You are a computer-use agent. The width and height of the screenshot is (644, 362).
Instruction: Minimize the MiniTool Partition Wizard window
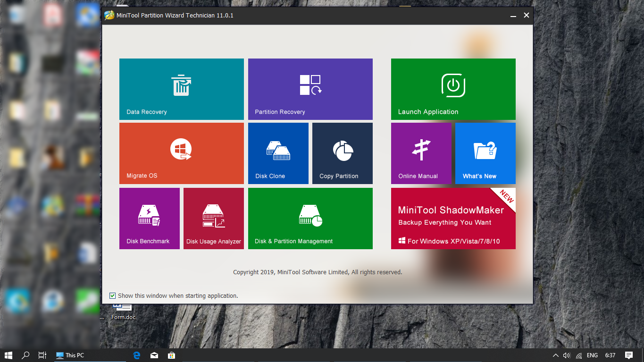coord(513,16)
